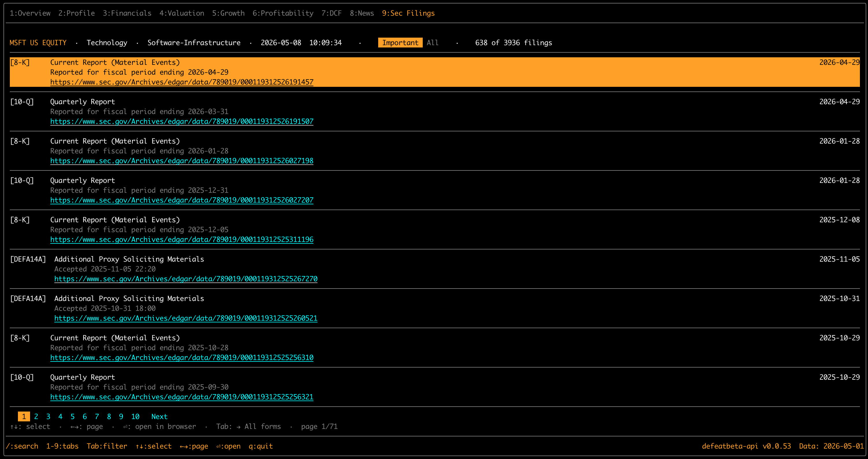Click the 1-9:tabs shortcut hint
Screen dimensions: 868x459
click(x=62, y=446)
